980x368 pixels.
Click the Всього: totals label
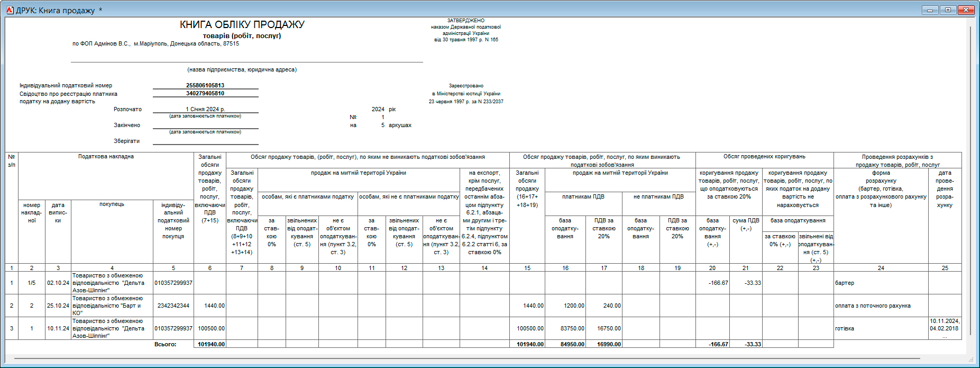166,344
